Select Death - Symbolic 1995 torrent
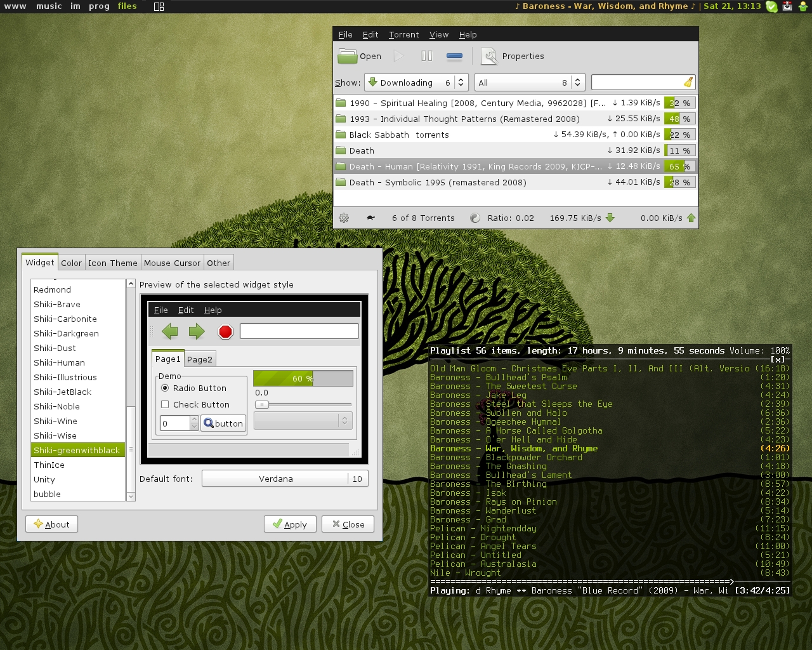This screenshot has width=812, height=650. [x=515, y=182]
